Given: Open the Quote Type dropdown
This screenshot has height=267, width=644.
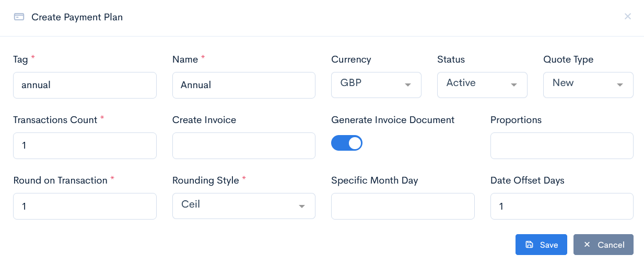Looking at the screenshot, I should [x=588, y=85].
